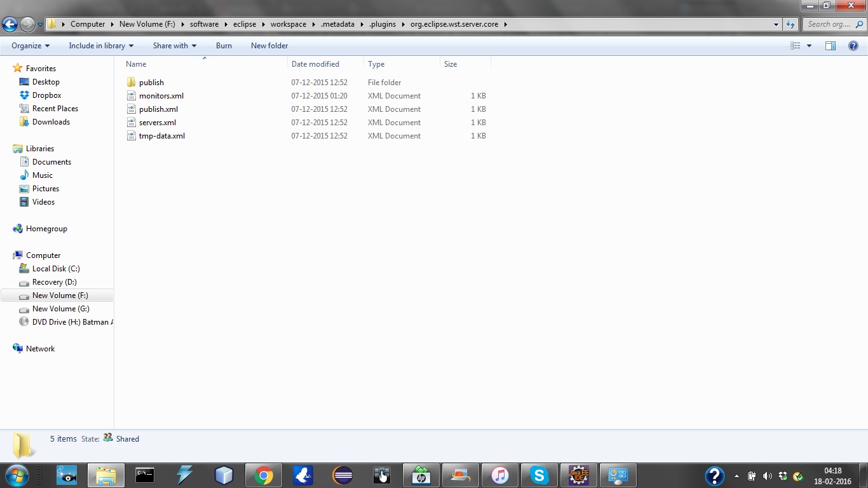Select Local Disk (C:) in navigation pane
Screen dimensions: 868x488
point(56,269)
